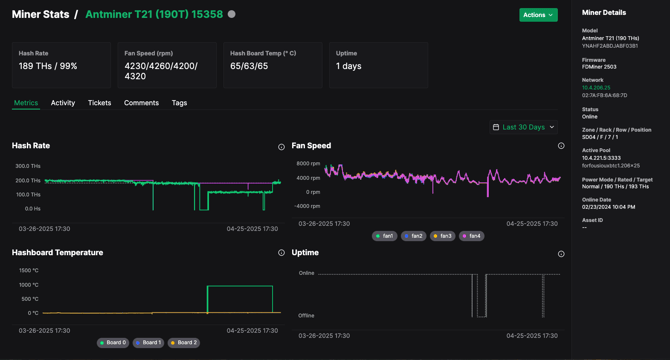The height and width of the screenshot is (360, 670).
Task: Toggle the fan4 legend series
Action: pyautogui.click(x=471, y=236)
